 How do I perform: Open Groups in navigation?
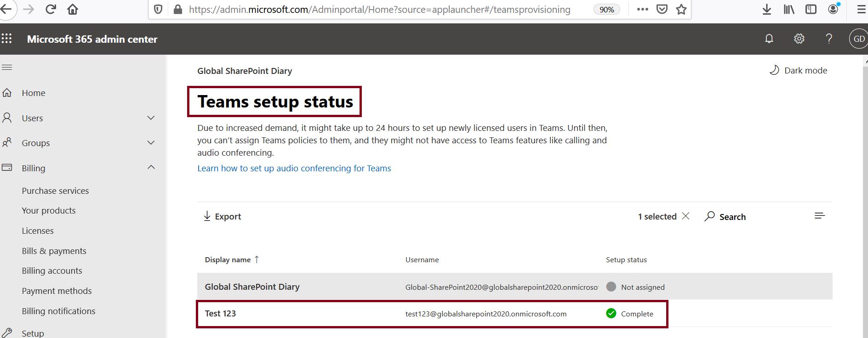[x=36, y=143]
